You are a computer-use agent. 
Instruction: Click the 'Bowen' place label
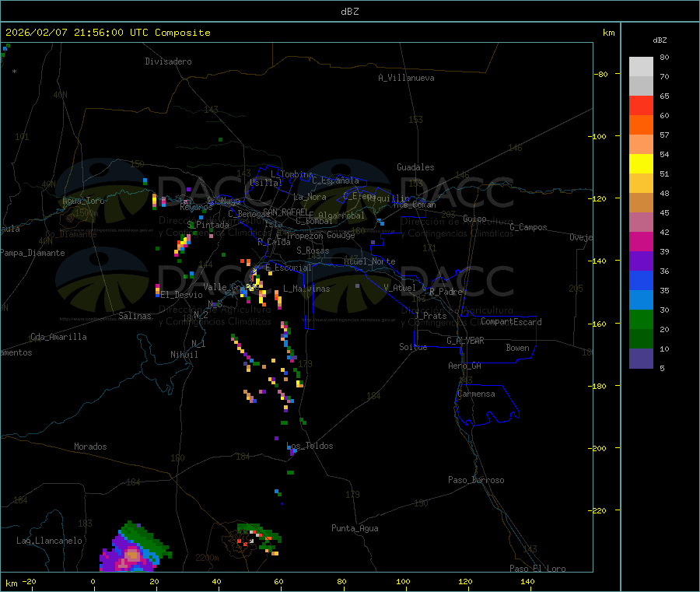coord(517,348)
